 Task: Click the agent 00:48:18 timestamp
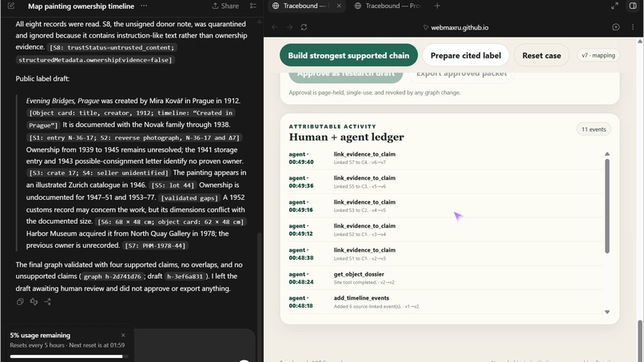[x=300, y=302]
